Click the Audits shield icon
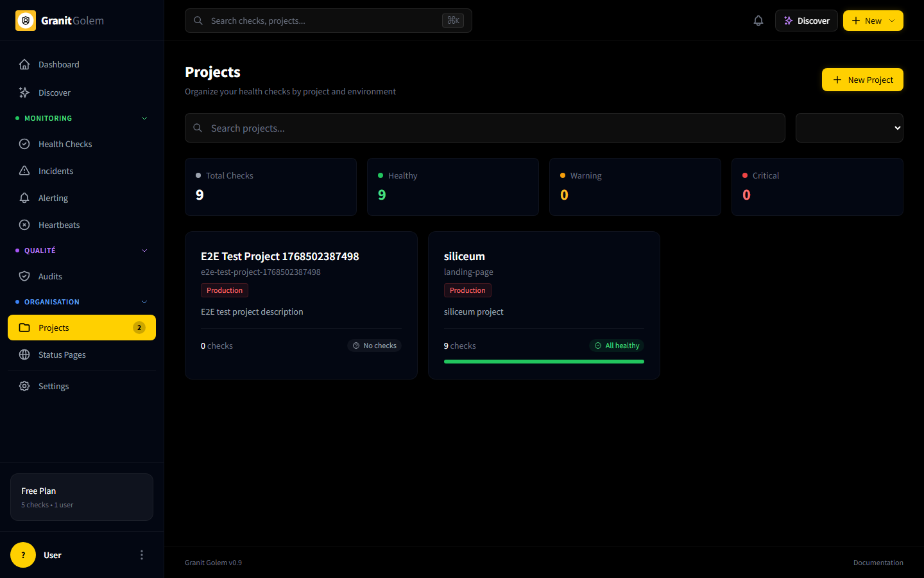The width and height of the screenshot is (924, 578). click(24, 276)
